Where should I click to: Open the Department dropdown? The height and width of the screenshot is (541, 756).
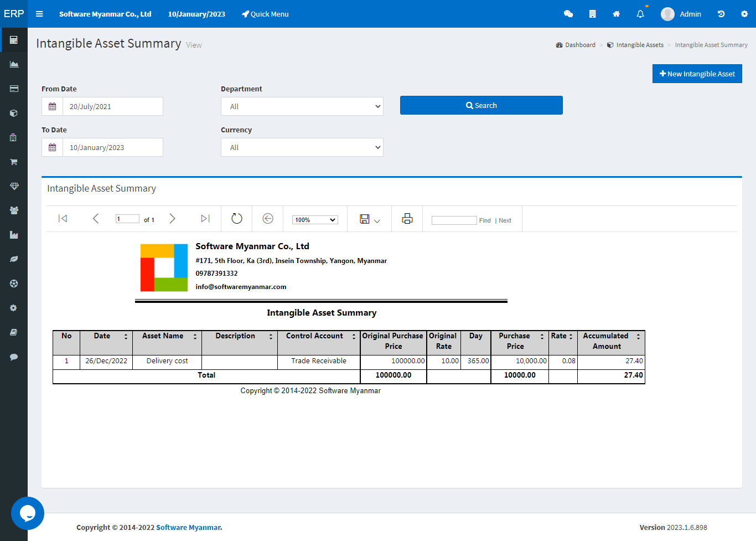(x=302, y=106)
